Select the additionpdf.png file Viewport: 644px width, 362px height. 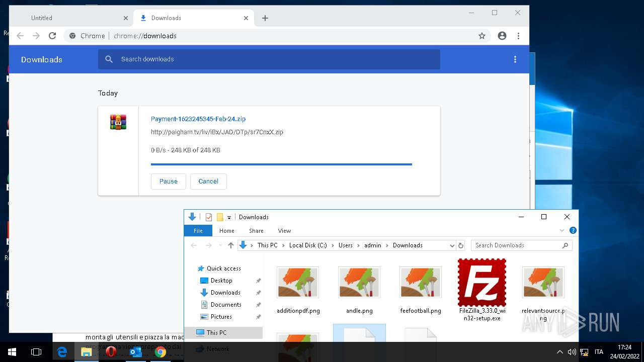click(x=298, y=290)
